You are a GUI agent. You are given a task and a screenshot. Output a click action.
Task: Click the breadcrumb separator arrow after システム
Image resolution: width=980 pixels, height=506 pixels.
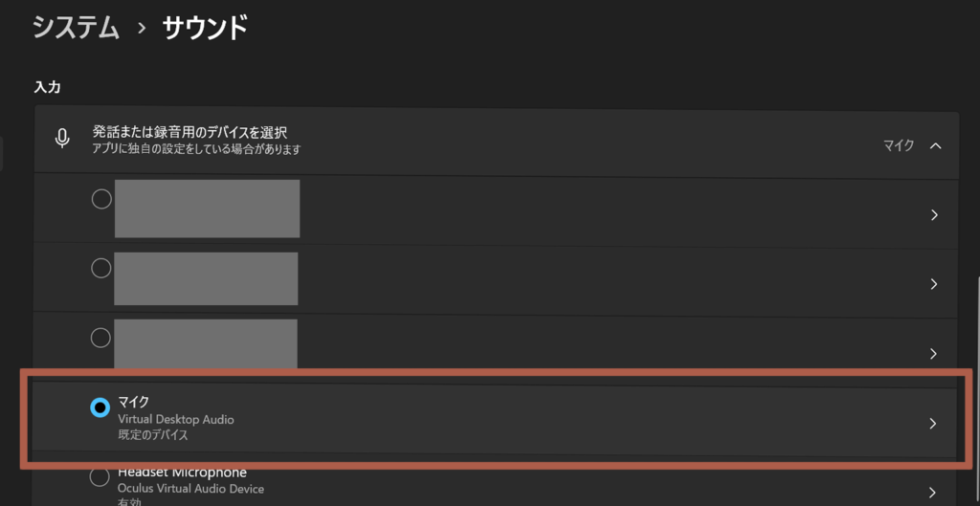(142, 29)
